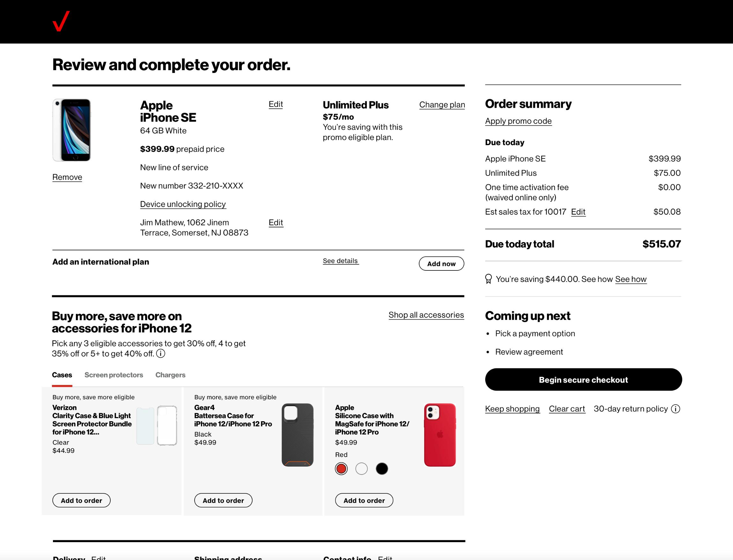Click the savings ribbon icon
The width and height of the screenshot is (733, 560).
[x=488, y=279]
